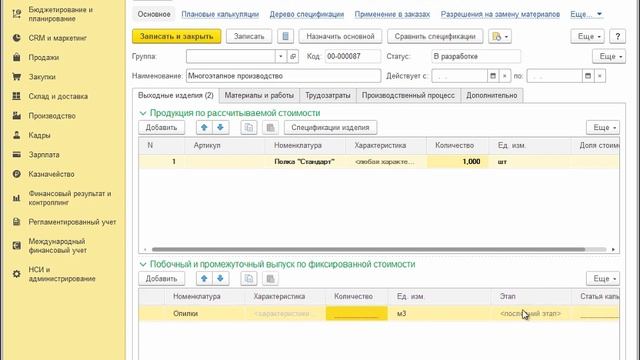
Task: Switch to Материалы и работы tab
Action: pyautogui.click(x=259, y=95)
